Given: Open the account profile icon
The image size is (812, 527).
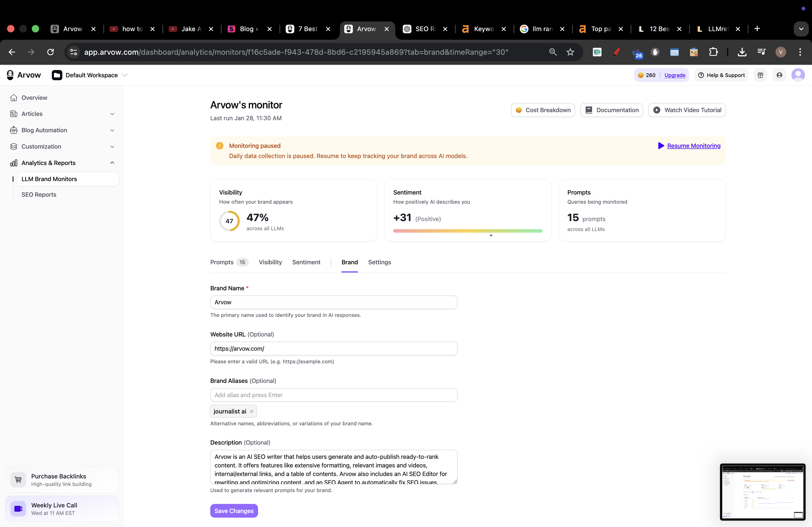Looking at the screenshot, I should 779,75.
